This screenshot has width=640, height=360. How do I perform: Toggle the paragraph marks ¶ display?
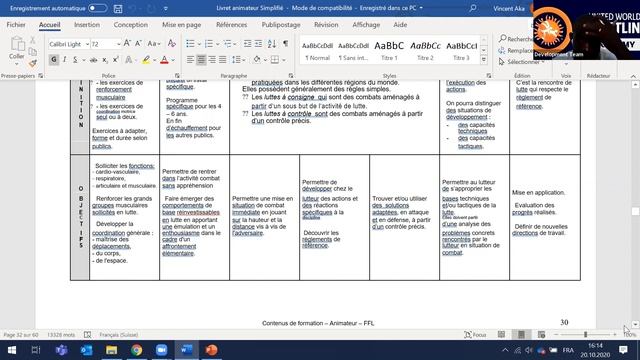[x=285, y=44]
